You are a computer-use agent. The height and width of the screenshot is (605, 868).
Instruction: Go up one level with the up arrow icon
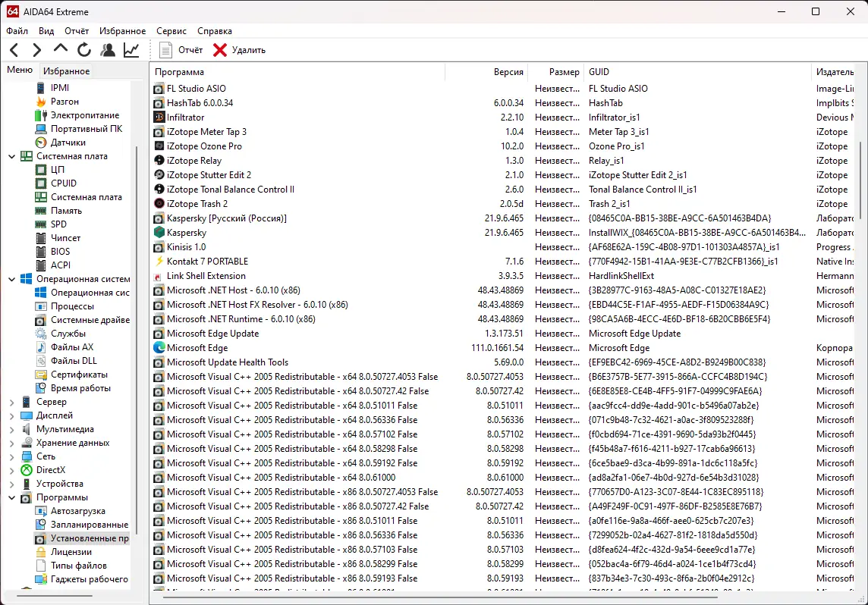pos(61,49)
